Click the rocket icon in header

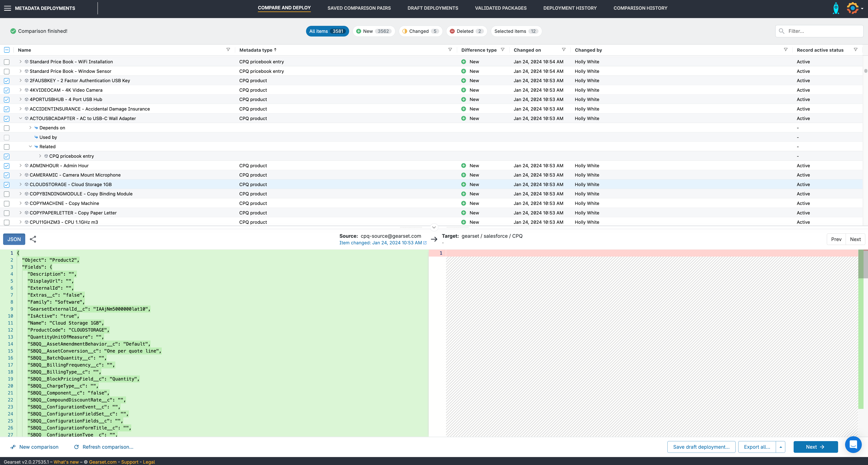click(x=836, y=8)
